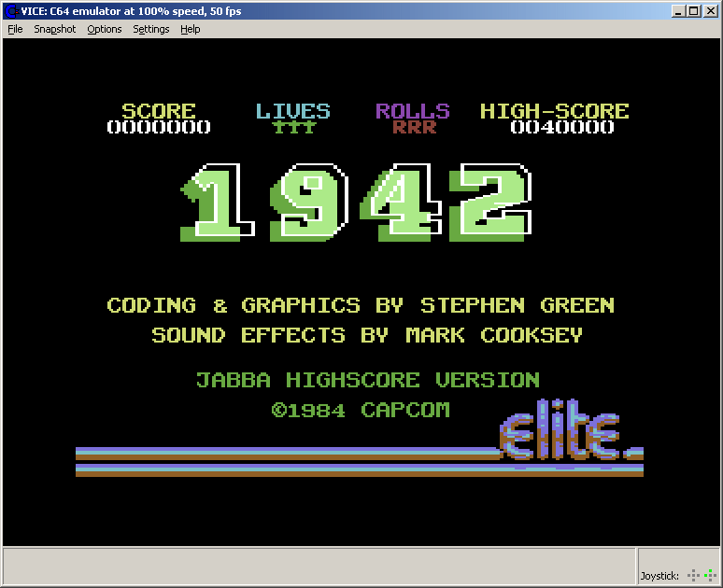The image size is (723, 588).
Task: Close the VICE emulator window
Action: (x=710, y=10)
